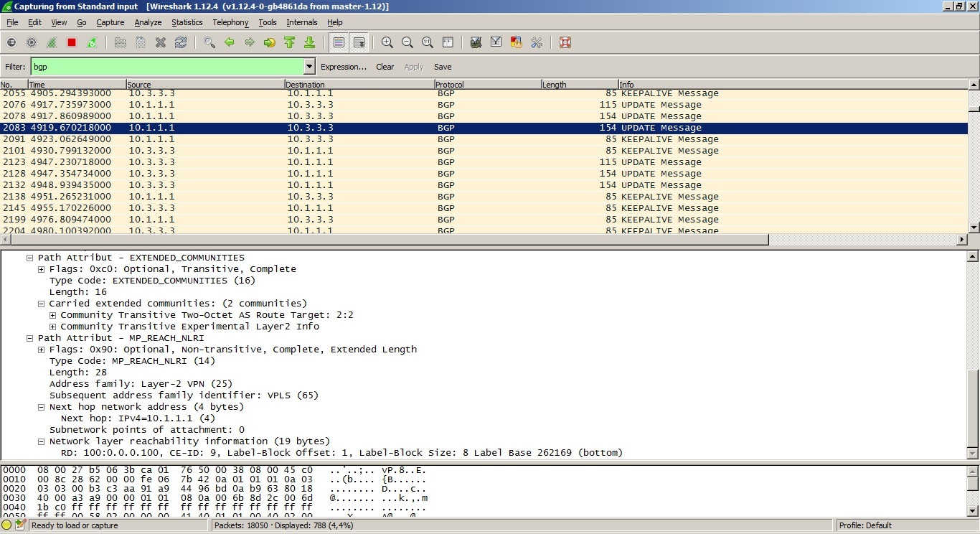Jump to the first packet

(x=290, y=43)
